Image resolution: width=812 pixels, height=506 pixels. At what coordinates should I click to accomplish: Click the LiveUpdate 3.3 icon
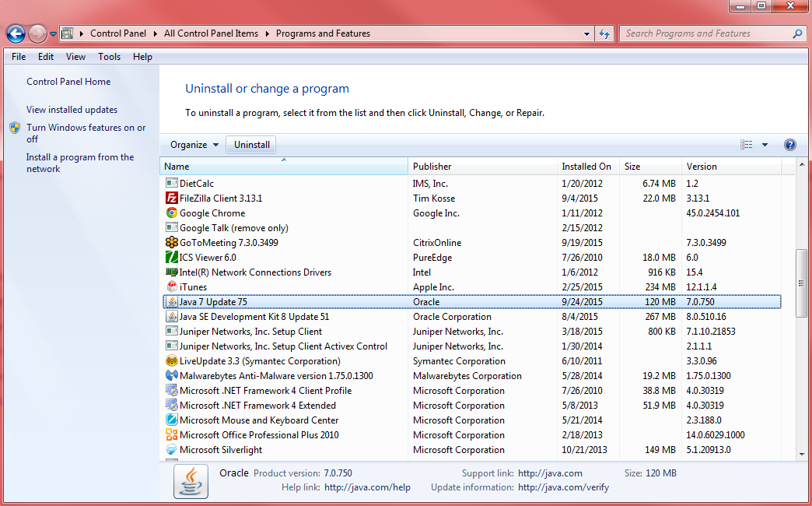pyautogui.click(x=171, y=361)
